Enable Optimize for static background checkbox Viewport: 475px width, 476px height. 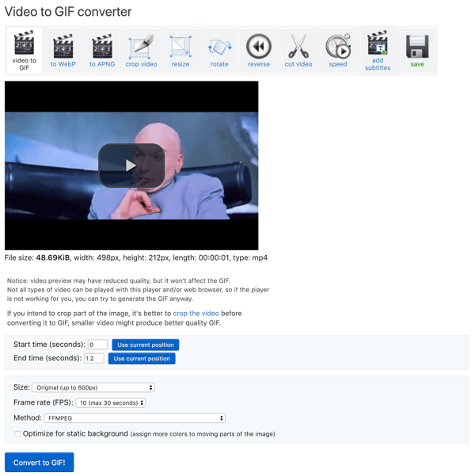tap(18, 434)
